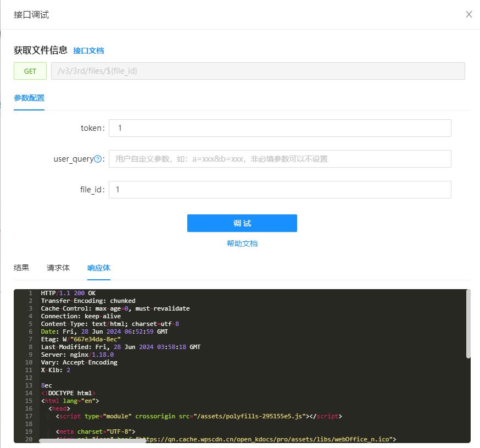Click the polyfills script tag line

pyautogui.click(x=199, y=416)
